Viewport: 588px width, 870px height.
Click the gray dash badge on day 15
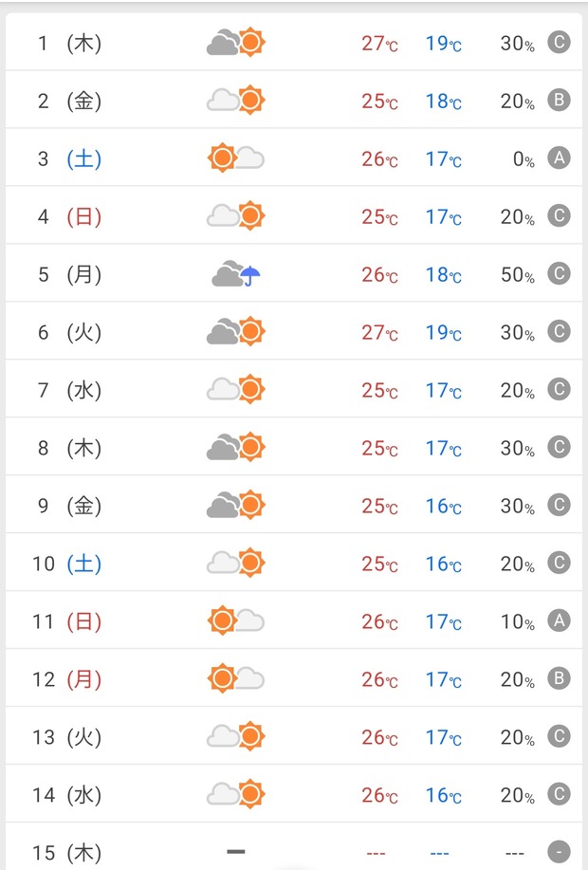pos(559,852)
